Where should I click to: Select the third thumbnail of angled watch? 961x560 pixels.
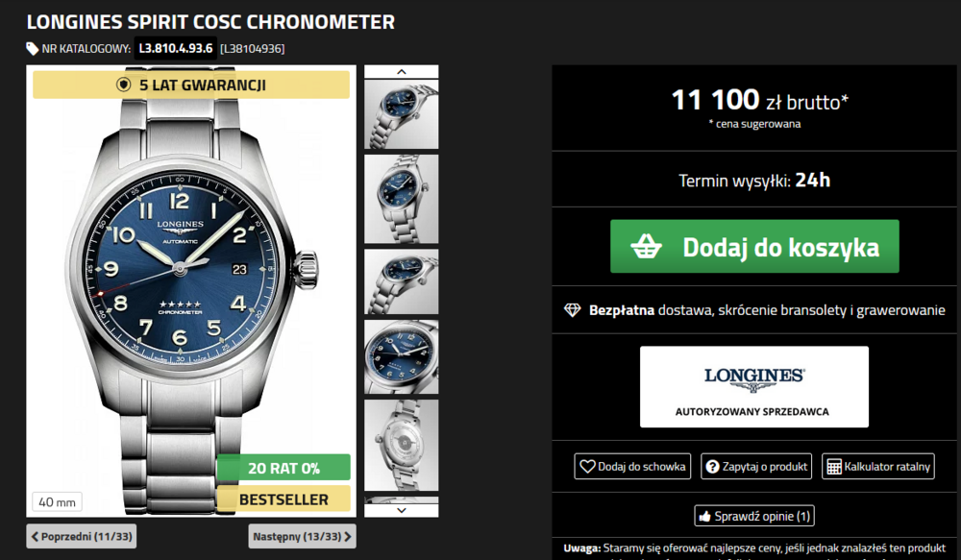(402, 281)
